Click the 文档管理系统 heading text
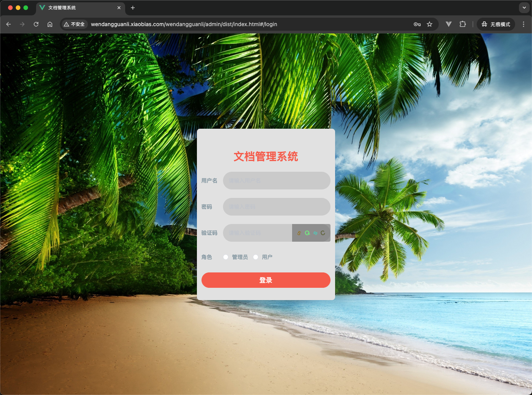The width and height of the screenshot is (532, 395). click(266, 156)
